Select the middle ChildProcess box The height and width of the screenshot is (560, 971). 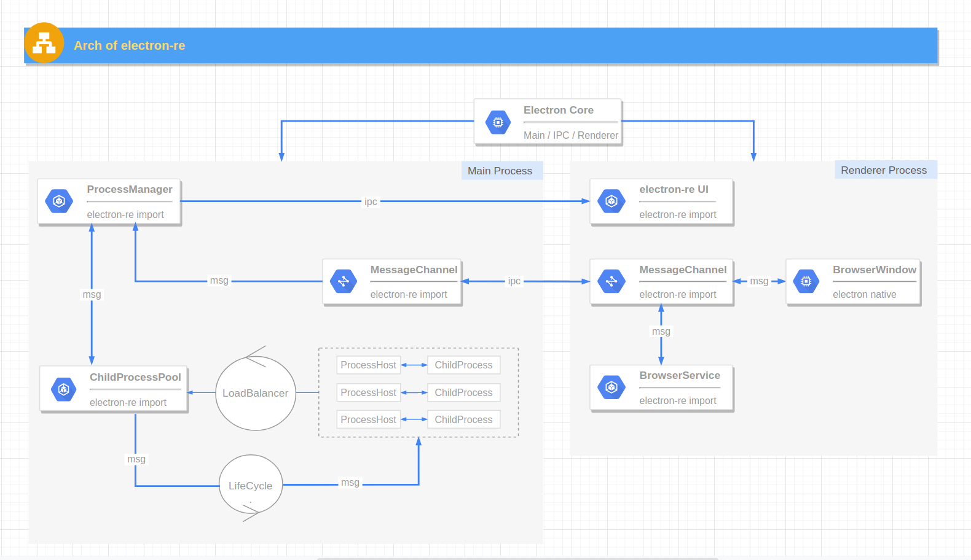(x=463, y=392)
